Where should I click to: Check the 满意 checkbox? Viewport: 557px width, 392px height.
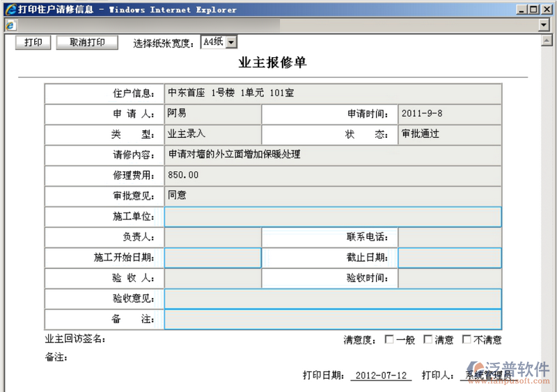coord(428,340)
